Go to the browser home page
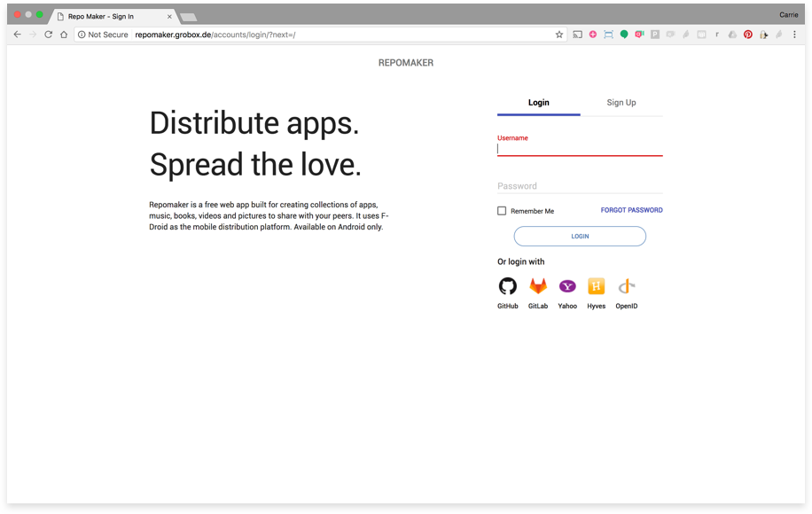This screenshot has height=514, width=812. [64, 35]
